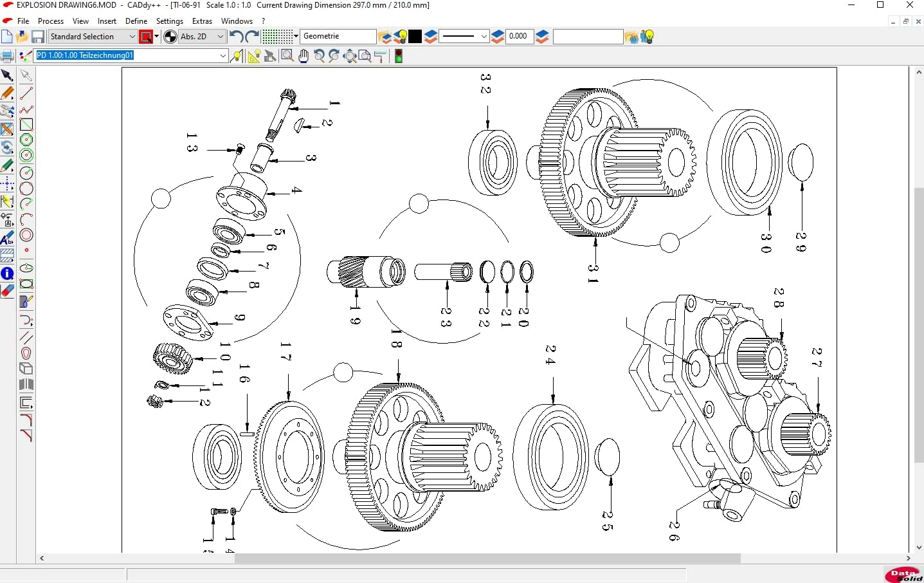Click the traffic light status toggle
The width and height of the screenshot is (924, 583).
(398, 56)
